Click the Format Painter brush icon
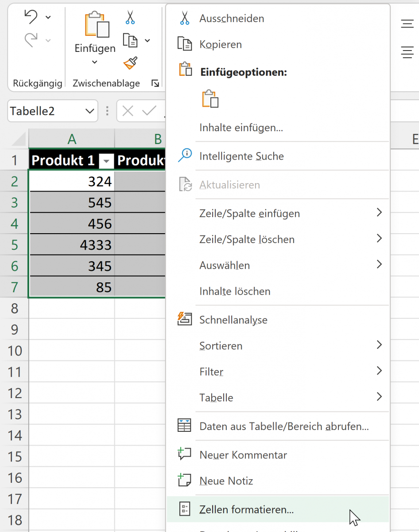The image size is (419, 532). [130, 63]
